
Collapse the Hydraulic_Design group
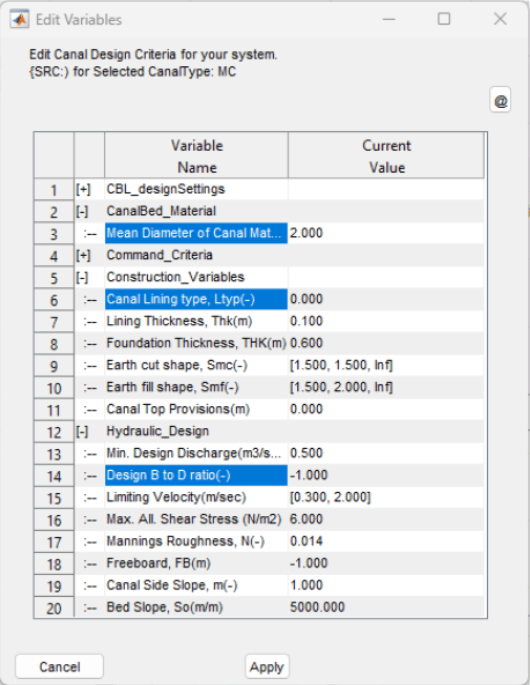(82, 432)
